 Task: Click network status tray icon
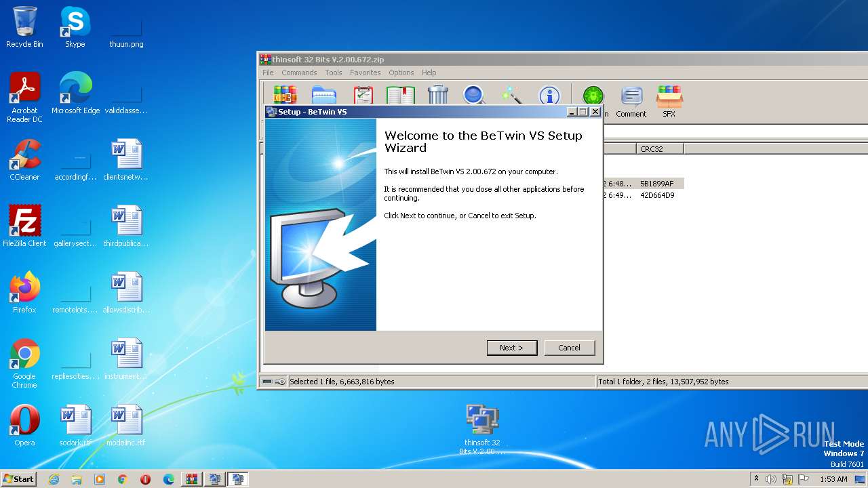[x=787, y=479]
